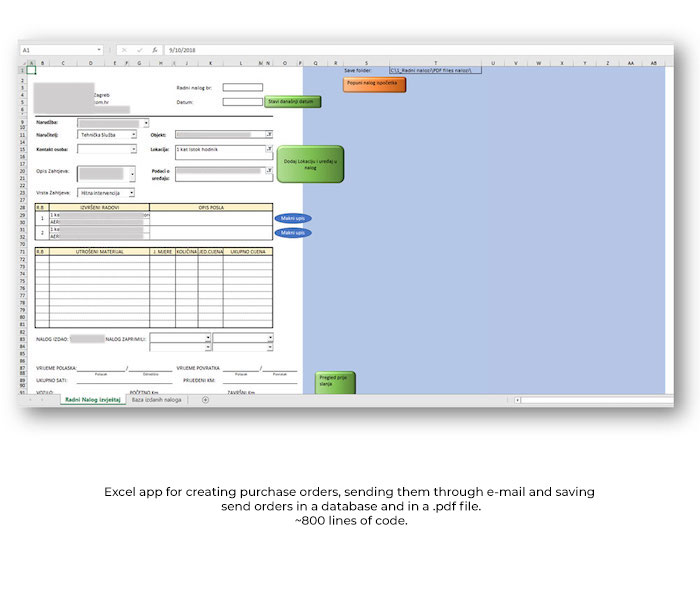Select cell A1
Screen dimensions: 700x589
[x=31, y=70]
